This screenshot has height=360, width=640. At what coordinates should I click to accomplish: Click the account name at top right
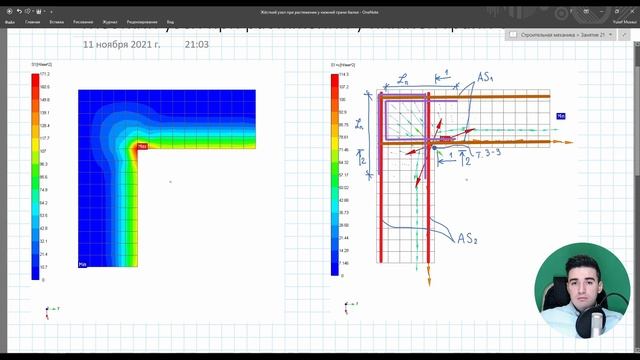(624, 22)
